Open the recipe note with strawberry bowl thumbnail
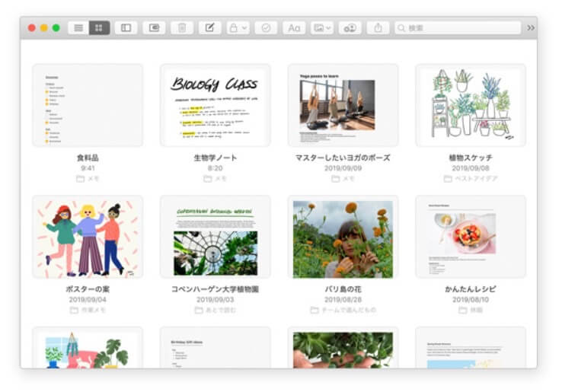This screenshot has height=392, width=562. pos(471,237)
